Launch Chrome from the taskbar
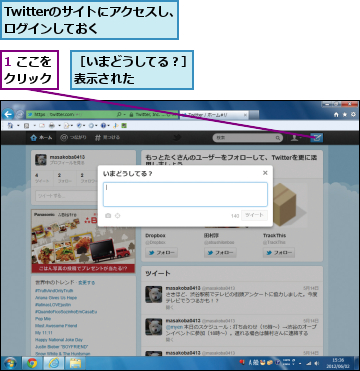Viewport: 360px width, 371px height. coord(32,363)
